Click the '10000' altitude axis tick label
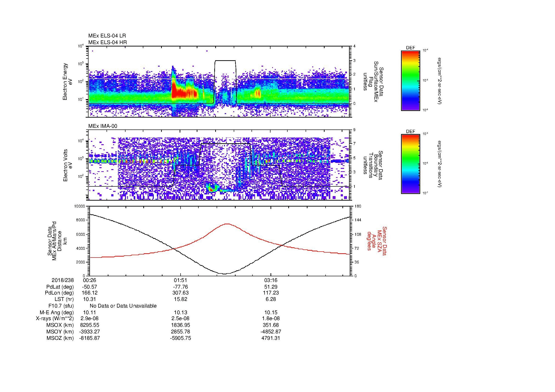555x392 pixels. (x=79, y=206)
